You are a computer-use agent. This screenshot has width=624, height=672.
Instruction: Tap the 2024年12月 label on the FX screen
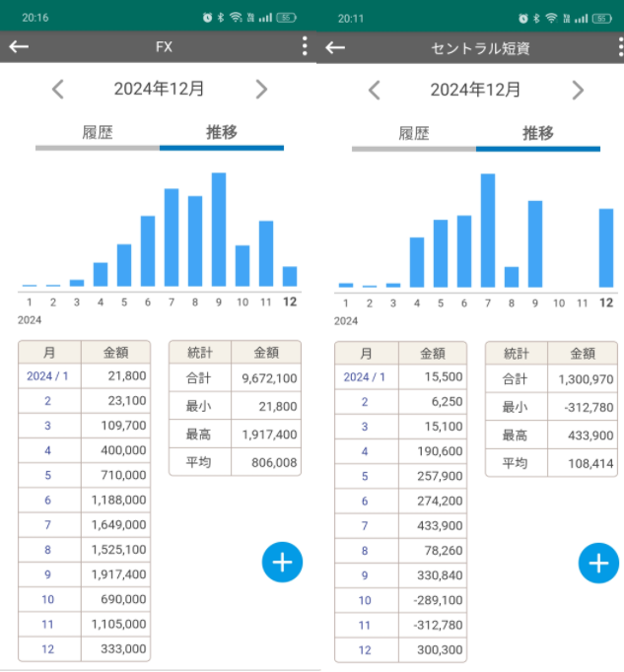(x=160, y=90)
